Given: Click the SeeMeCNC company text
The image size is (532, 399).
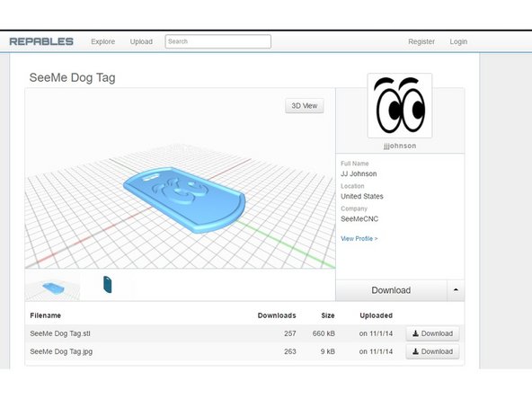Looking at the screenshot, I should pos(359,219).
